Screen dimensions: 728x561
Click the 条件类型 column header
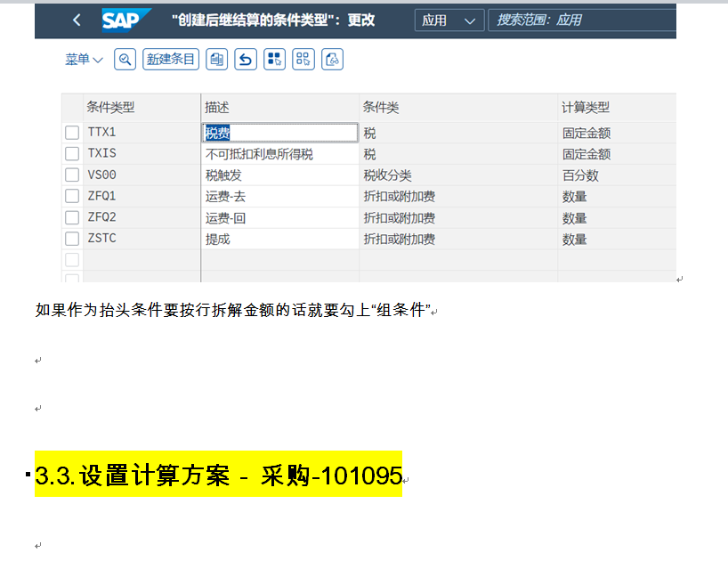click(110, 107)
